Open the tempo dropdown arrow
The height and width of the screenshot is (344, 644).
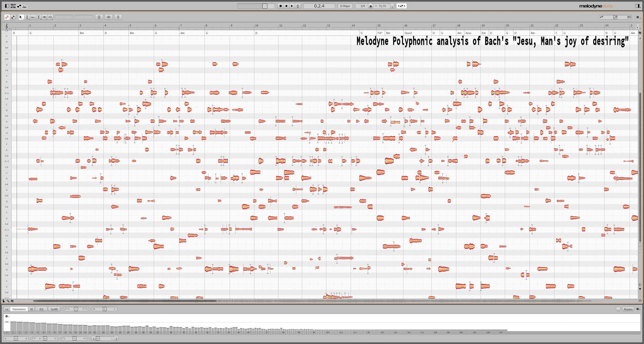click(x=392, y=6)
